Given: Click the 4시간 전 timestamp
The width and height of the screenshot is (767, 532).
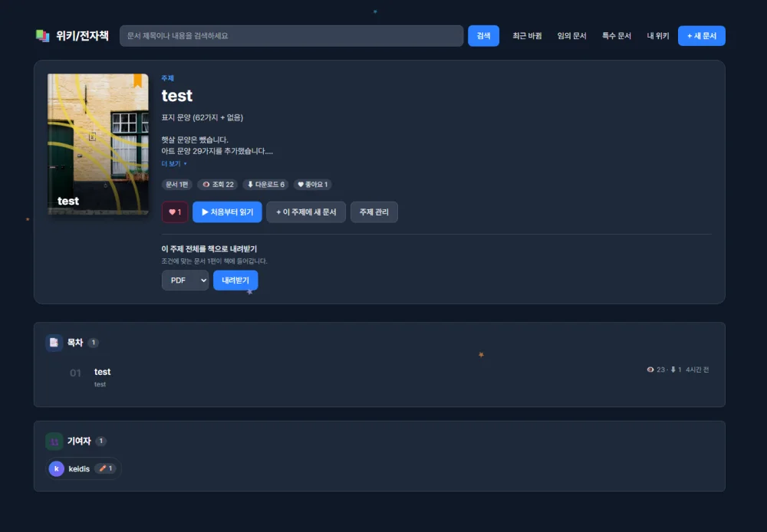Looking at the screenshot, I should [x=697, y=369].
